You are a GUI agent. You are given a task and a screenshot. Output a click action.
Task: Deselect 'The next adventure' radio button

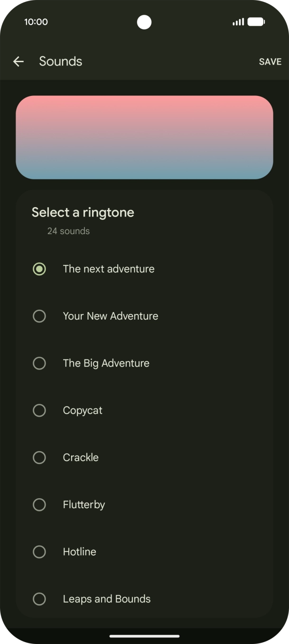pos(39,268)
